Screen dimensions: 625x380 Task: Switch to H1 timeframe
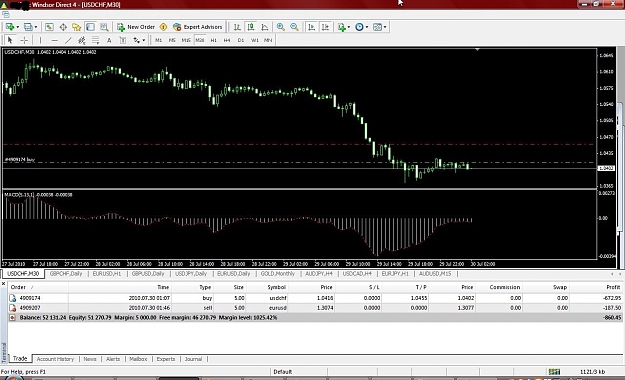pyautogui.click(x=213, y=40)
